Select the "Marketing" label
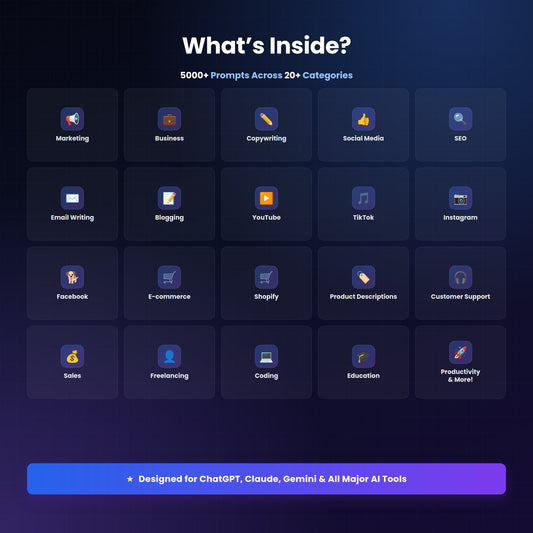This screenshot has height=533, width=533. point(72,138)
